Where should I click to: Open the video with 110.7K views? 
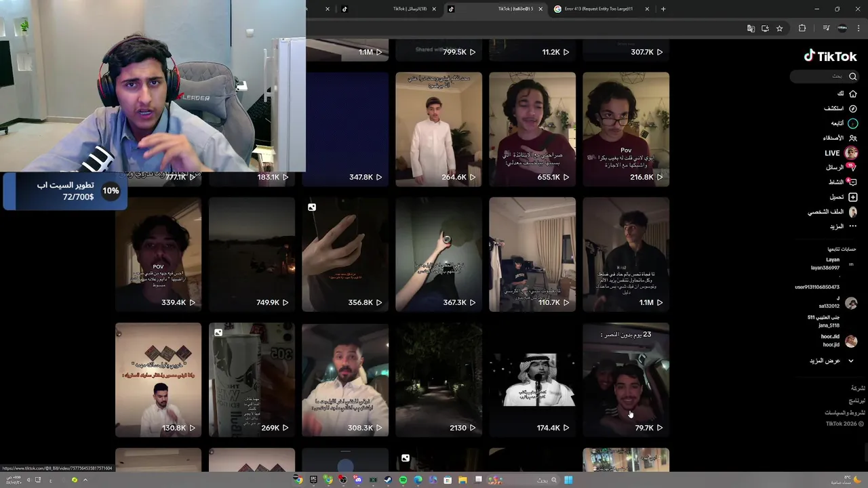pyautogui.click(x=532, y=254)
